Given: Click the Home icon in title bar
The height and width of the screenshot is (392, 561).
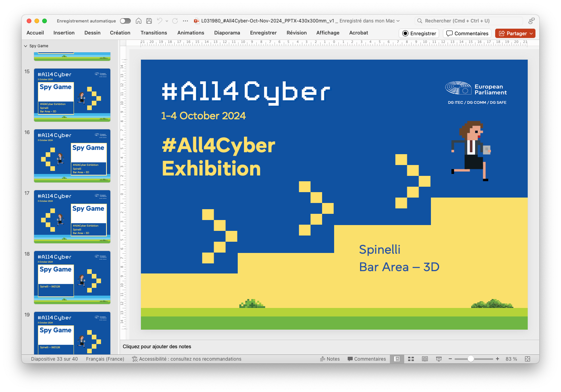Looking at the screenshot, I should [139, 21].
